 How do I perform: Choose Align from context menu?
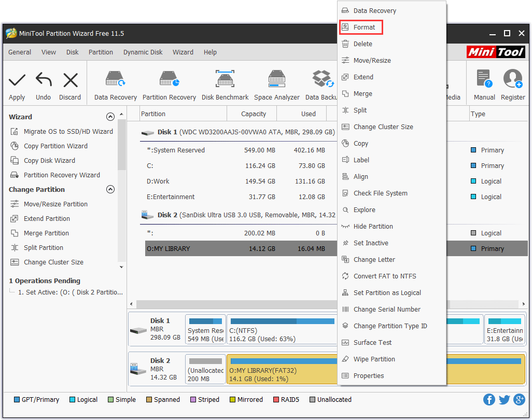point(392,177)
